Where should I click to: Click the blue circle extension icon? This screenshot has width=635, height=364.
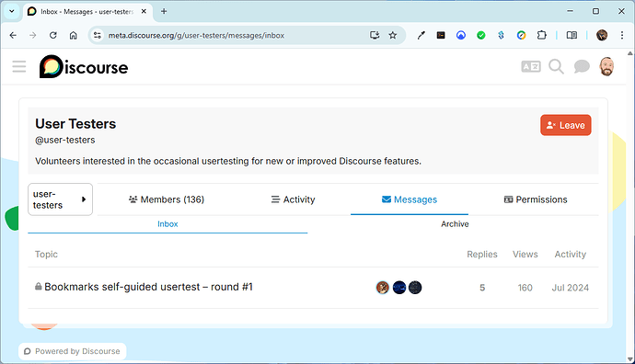point(461,35)
